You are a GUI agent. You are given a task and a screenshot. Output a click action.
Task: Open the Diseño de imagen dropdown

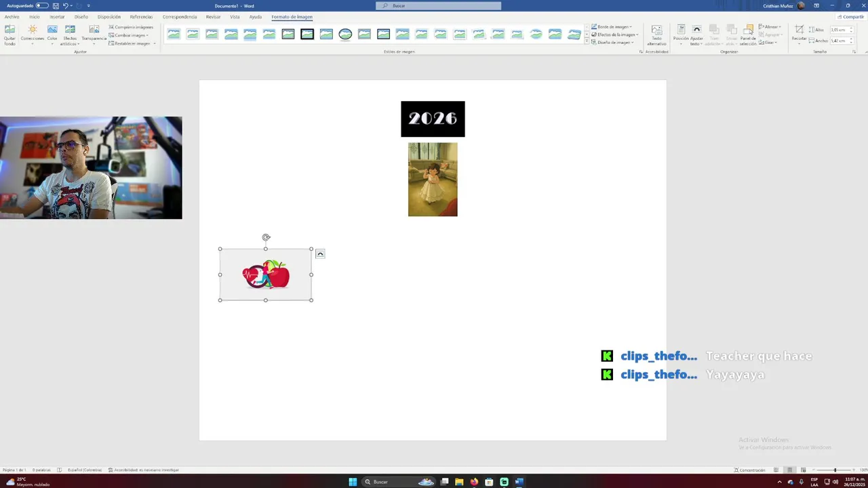tap(612, 42)
